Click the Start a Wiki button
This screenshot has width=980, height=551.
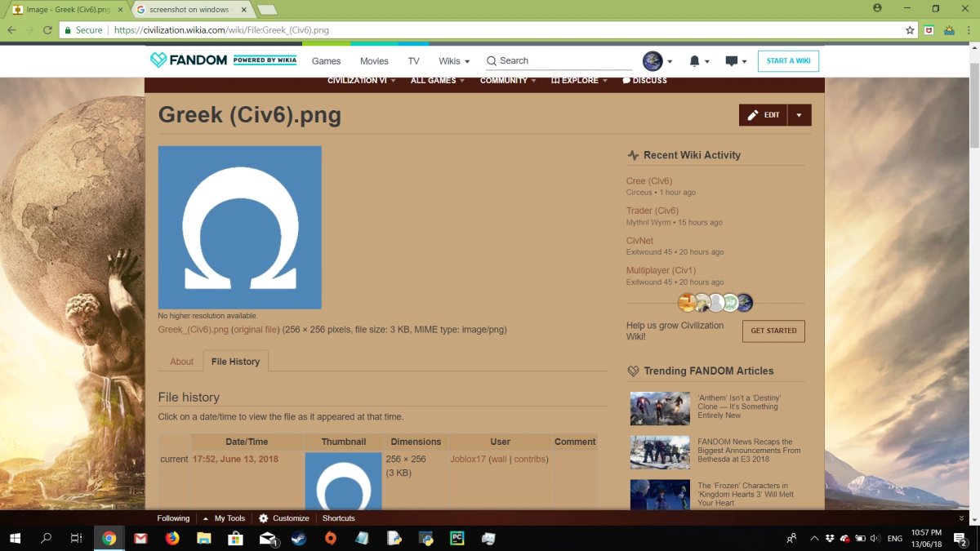point(788,61)
